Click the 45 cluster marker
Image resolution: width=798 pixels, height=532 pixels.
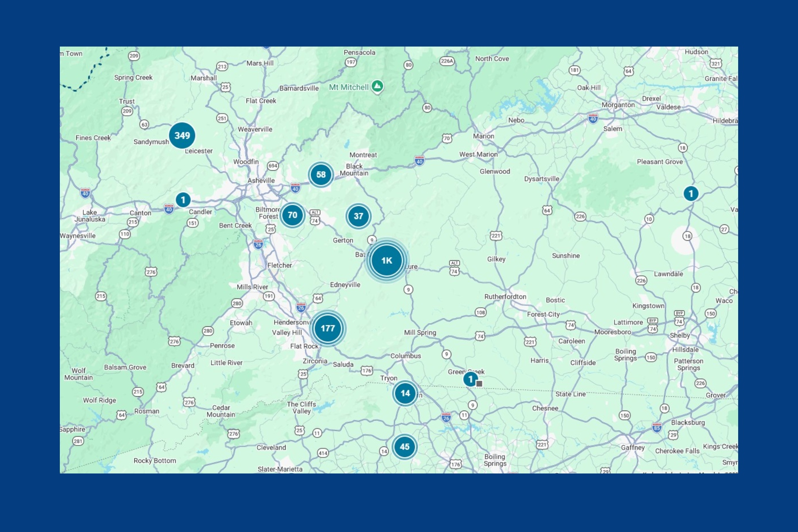[404, 447]
